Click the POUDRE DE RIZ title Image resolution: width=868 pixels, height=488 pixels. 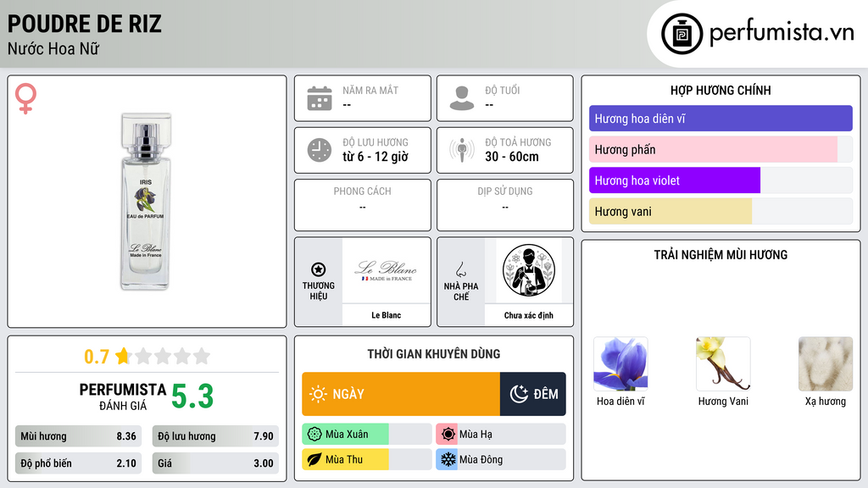coord(85,24)
